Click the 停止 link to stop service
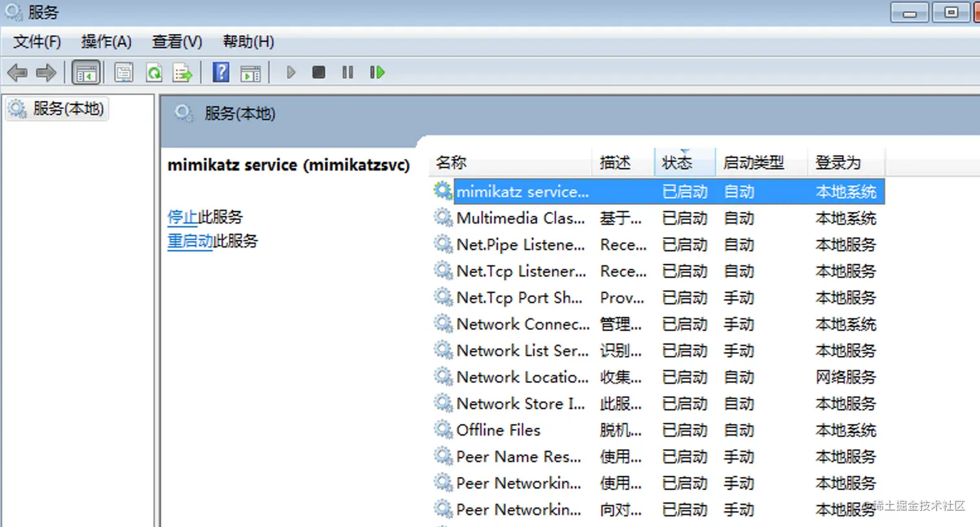Screen dimensions: 980x527 tap(182, 217)
